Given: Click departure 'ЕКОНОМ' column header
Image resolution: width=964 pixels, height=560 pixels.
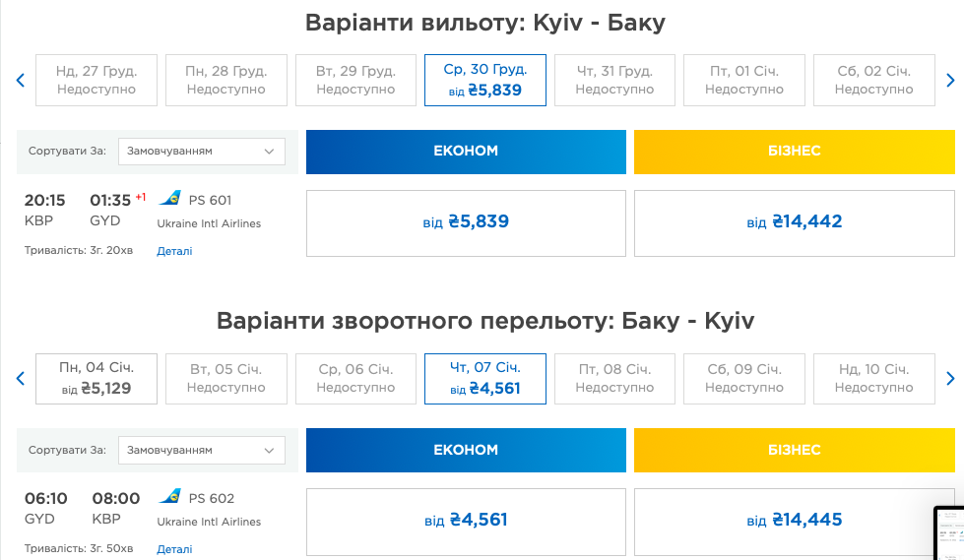Looking at the screenshot, I should click(466, 152).
